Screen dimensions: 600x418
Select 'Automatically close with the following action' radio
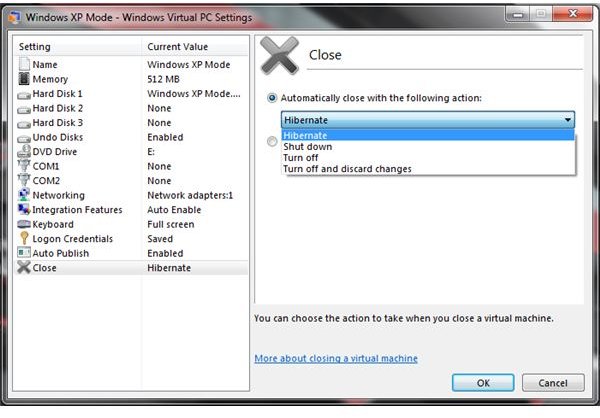(x=272, y=98)
